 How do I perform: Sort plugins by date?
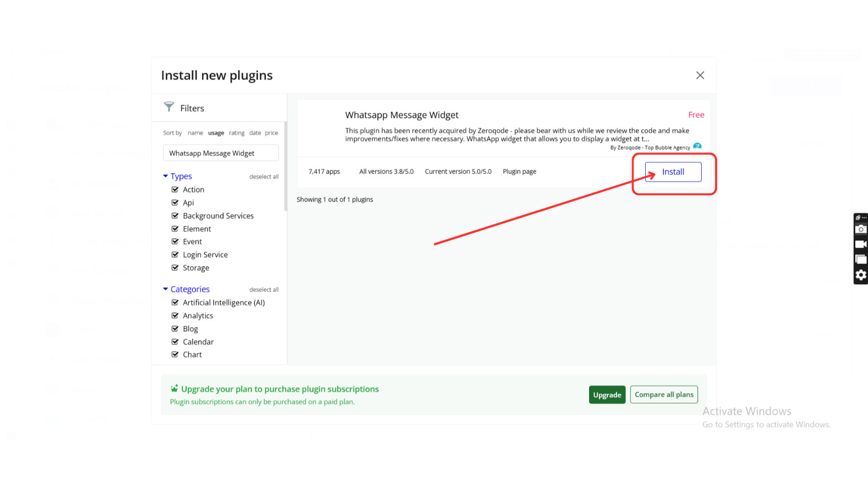point(255,133)
